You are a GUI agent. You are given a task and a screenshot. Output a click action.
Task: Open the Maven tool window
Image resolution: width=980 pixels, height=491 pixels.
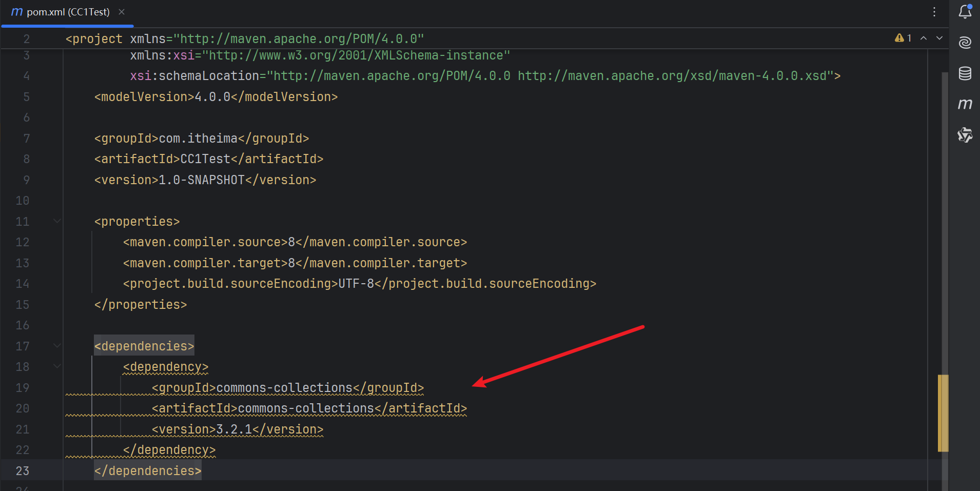tap(965, 104)
